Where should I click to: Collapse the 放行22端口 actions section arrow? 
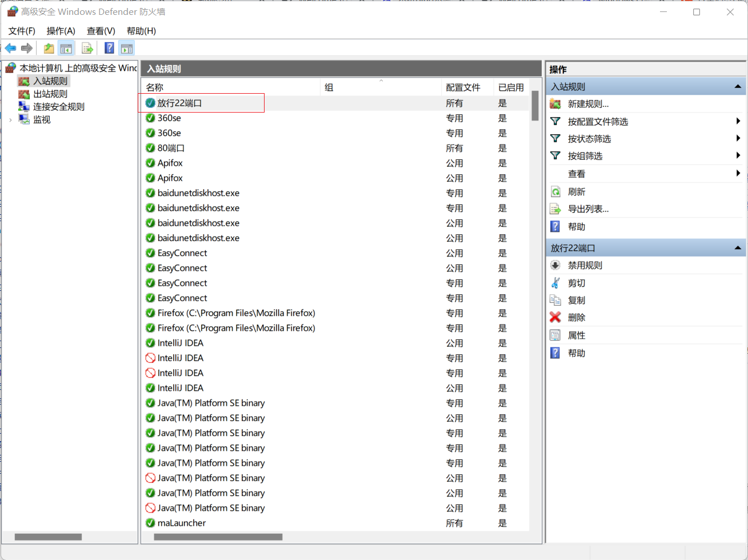(738, 248)
